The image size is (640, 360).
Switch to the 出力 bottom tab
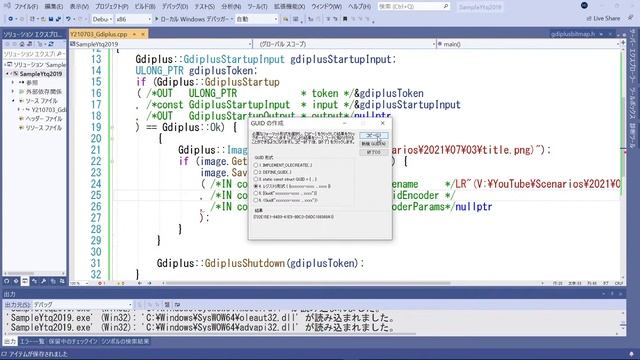click(x=10, y=341)
